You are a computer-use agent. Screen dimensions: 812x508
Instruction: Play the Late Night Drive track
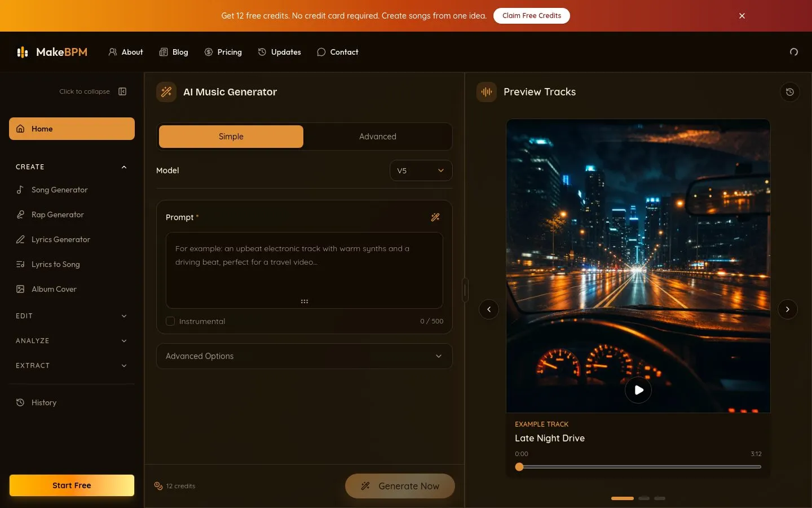point(638,390)
